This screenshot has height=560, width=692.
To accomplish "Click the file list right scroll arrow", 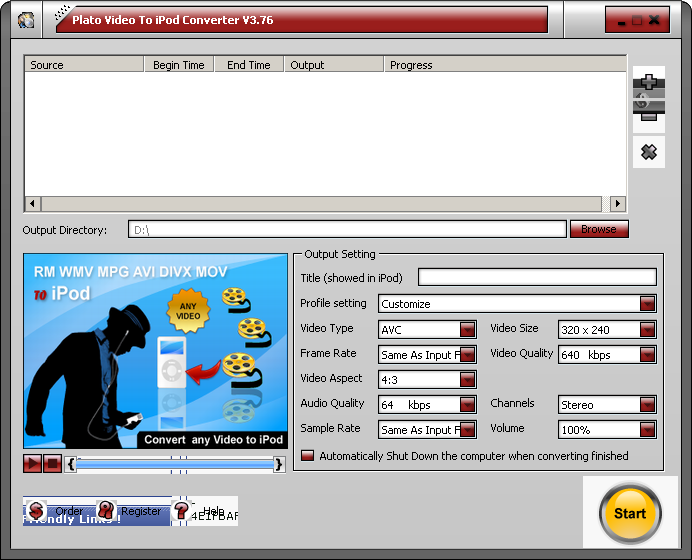I will click(x=618, y=203).
